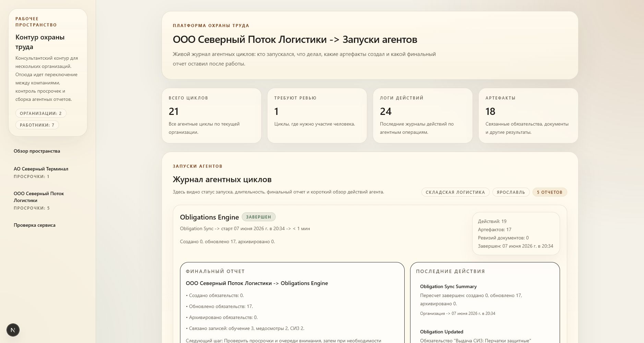Click the Создано обязательств: 0 bullet
The height and width of the screenshot is (343, 644).
point(215,295)
